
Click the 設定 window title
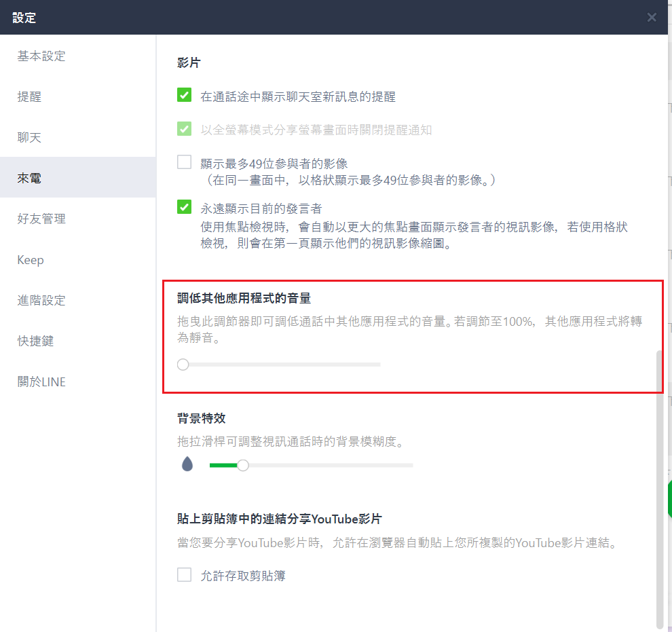pyautogui.click(x=24, y=18)
